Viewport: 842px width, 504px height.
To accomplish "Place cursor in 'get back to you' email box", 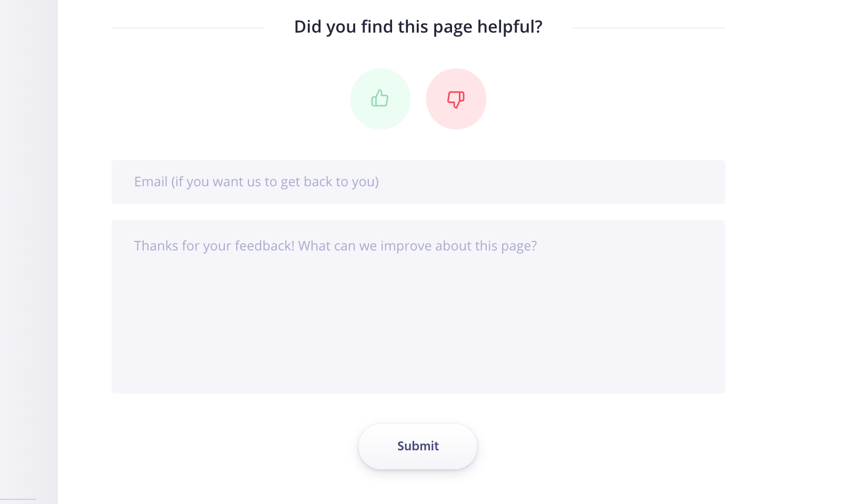I will tap(418, 182).
